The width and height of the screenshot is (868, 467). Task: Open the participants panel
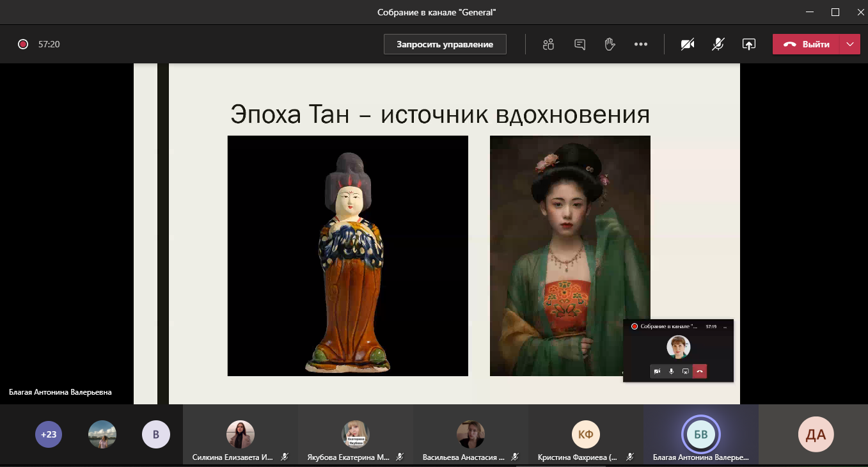click(548, 44)
